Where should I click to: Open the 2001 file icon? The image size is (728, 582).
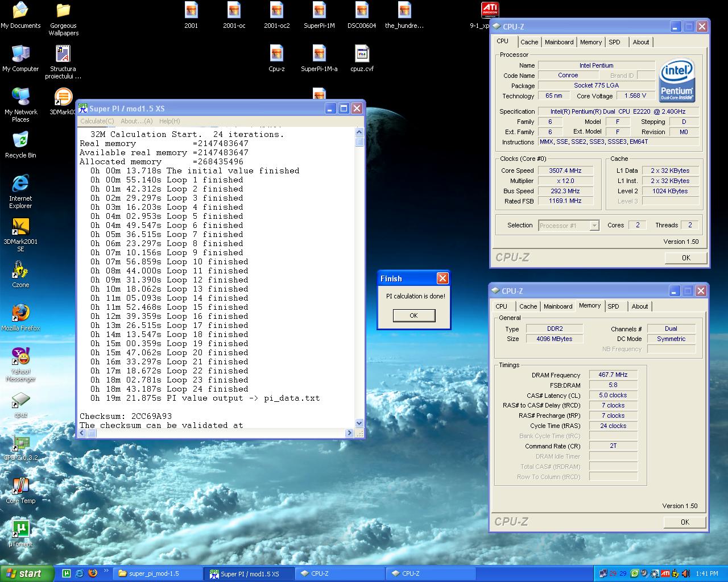click(191, 15)
